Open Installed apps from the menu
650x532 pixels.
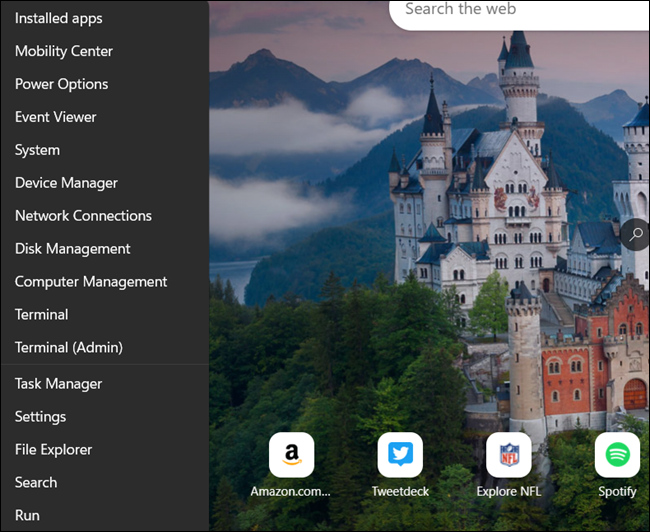point(59,18)
